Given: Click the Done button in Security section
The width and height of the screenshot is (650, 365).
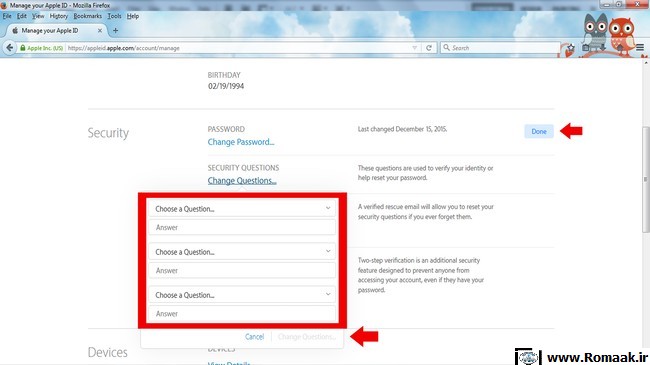Looking at the screenshot, I should point(539,131).
